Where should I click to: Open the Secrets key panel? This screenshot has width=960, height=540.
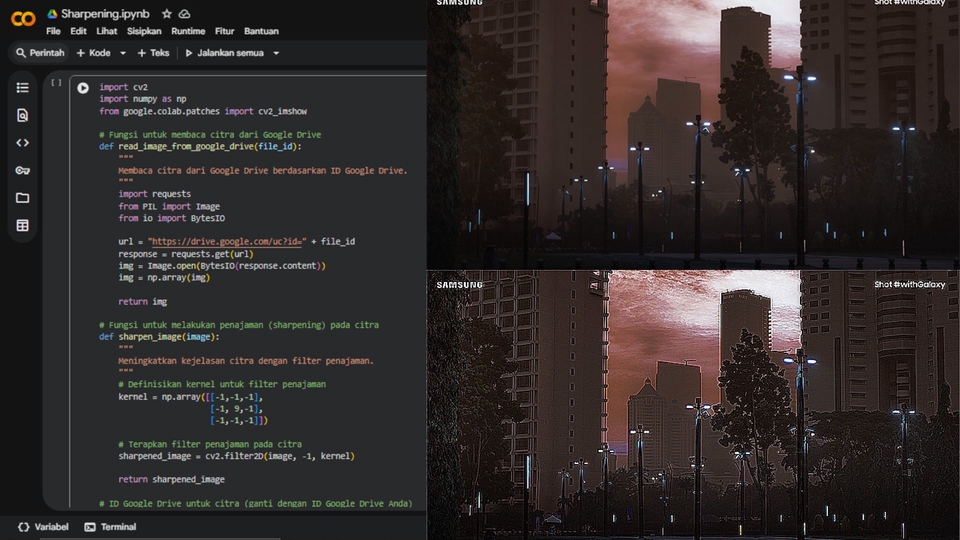22,170
